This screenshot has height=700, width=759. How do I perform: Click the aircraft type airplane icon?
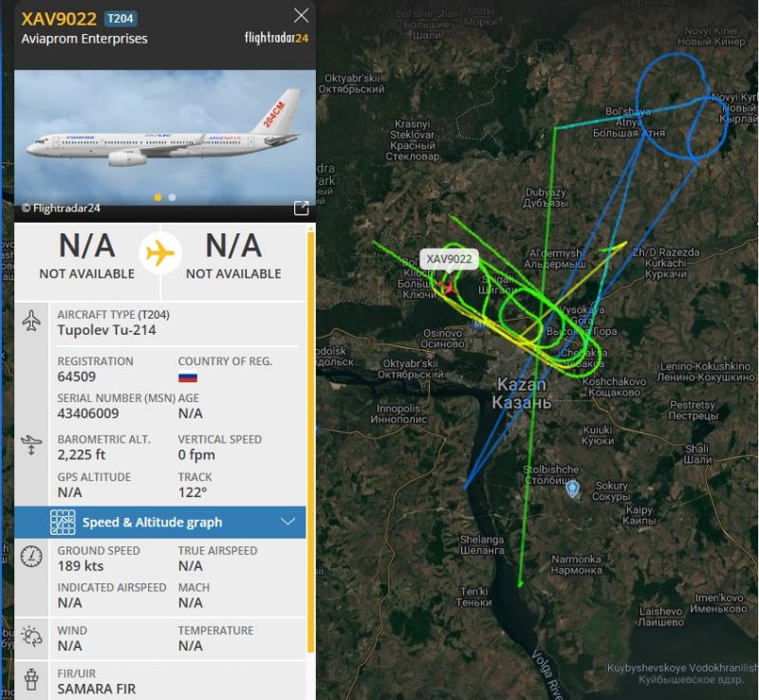pos(31,321)
